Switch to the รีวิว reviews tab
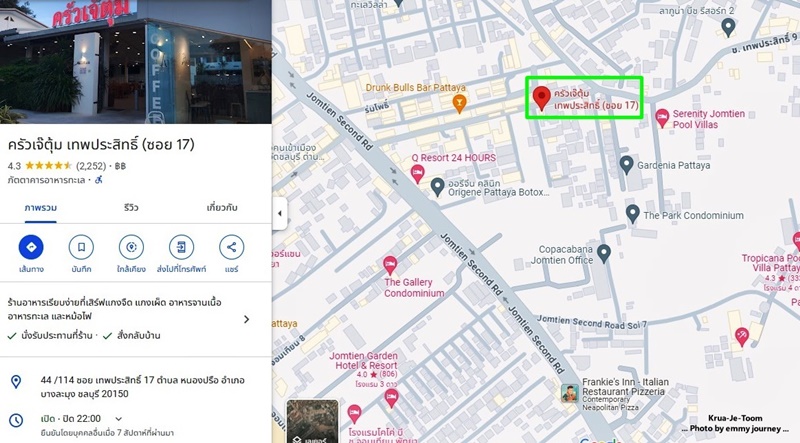Viewport: 800px width, 443px height. tap(131, 208)
